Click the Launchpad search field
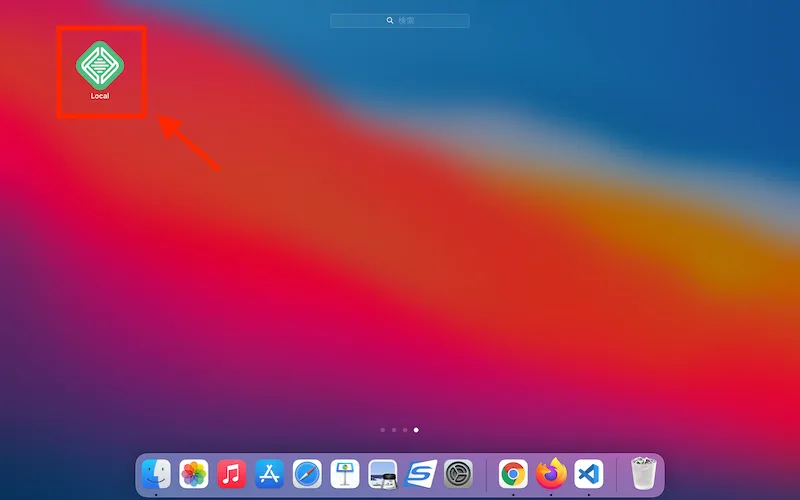Image resolution: width=800 pixels, height=500 pixels. point(399,20)
